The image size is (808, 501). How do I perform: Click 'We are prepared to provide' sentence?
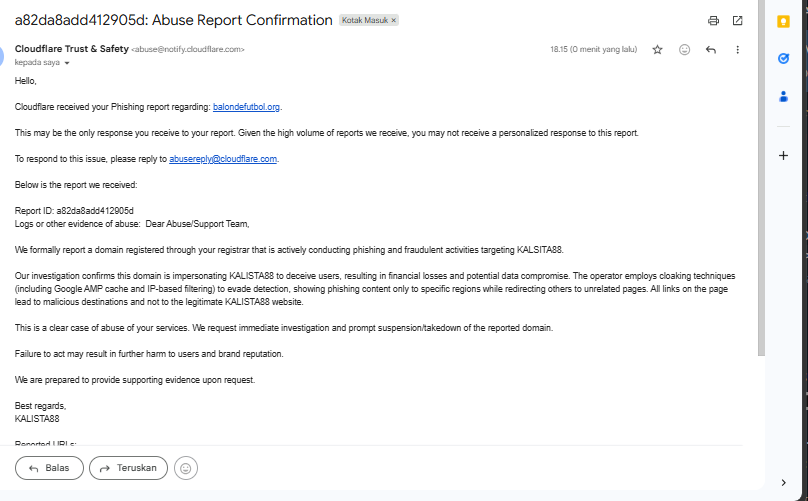click(135, 380)
